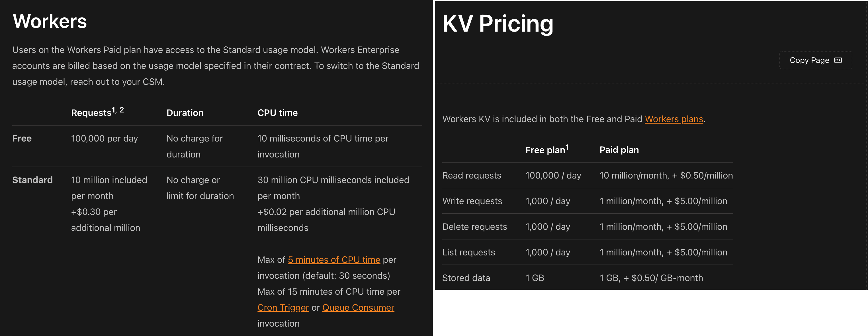868x336 pixels.
Task: Open the Queue Consumer link
Action: [x=358, y=307]
